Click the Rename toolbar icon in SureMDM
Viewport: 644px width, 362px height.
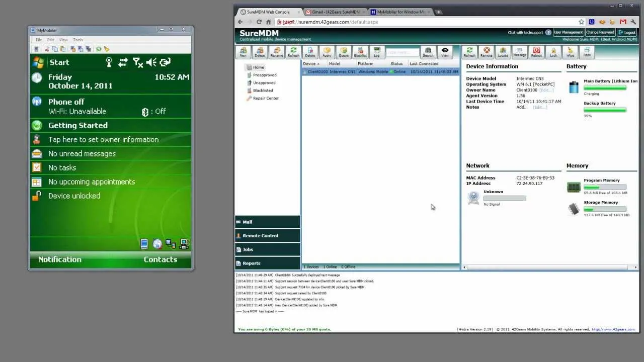coord(276,52)
